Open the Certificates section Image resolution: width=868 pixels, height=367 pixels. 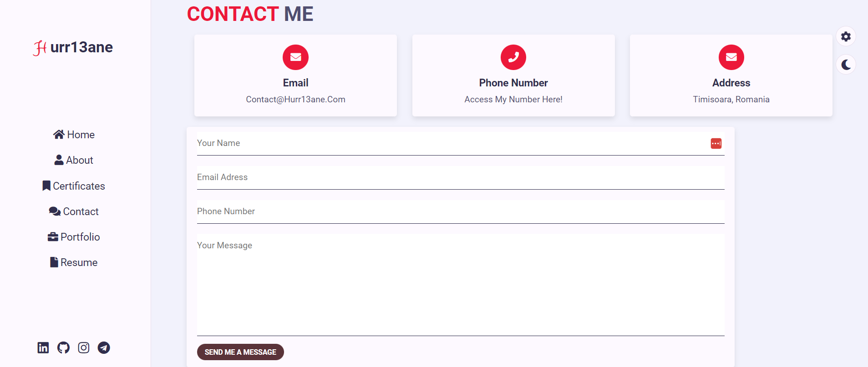click(74, 186)
